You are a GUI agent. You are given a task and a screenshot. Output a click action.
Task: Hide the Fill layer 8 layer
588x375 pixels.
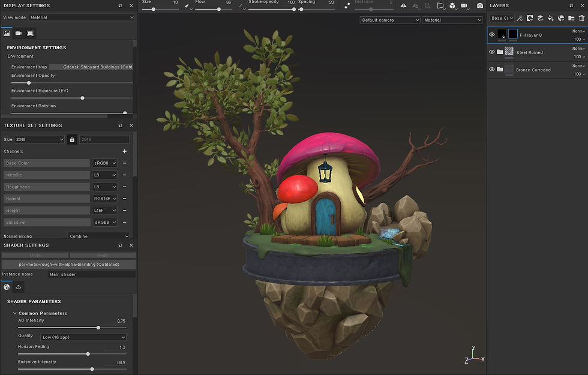tap(491, 35)
